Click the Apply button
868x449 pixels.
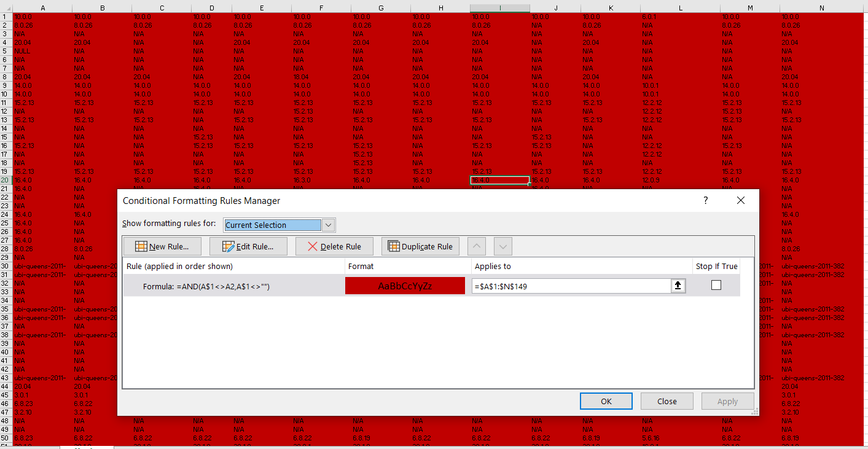point(728,401)
